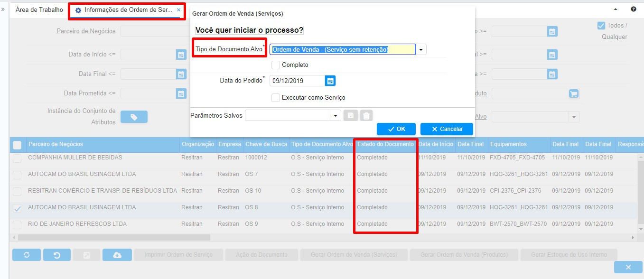The height and width of the screenshot is (279, 644).
Task: Click Imprimir Ordem de Serviço button
Action: coord(179,255)
